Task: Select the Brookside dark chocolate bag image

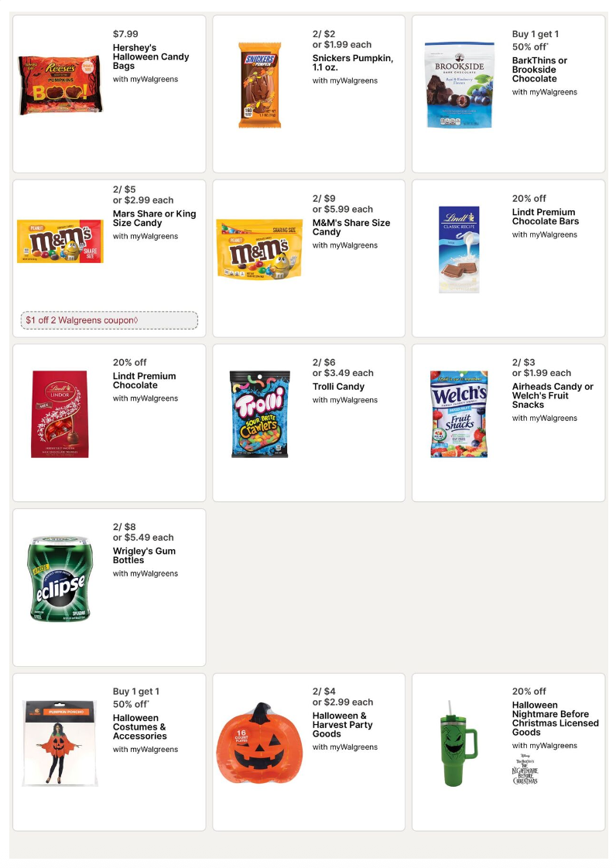Action: [x=459, y=85]
